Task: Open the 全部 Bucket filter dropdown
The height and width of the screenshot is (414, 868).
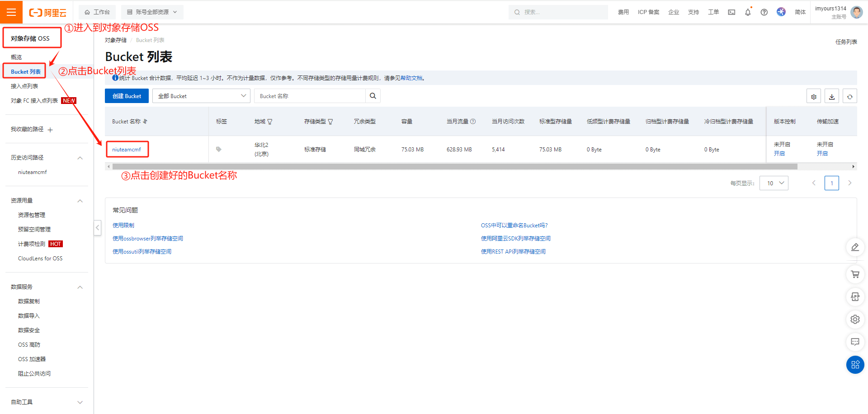Action: click(x=201, y=96)
